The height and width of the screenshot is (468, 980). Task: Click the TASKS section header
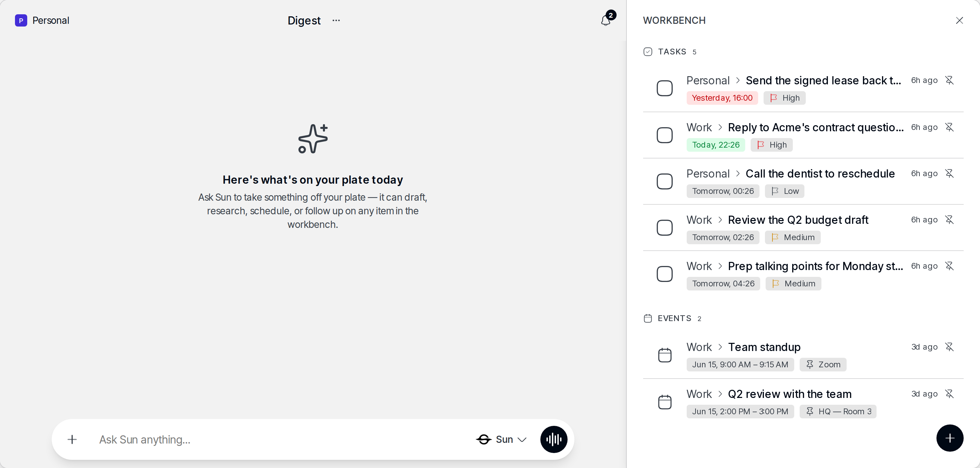pos(672,52)
